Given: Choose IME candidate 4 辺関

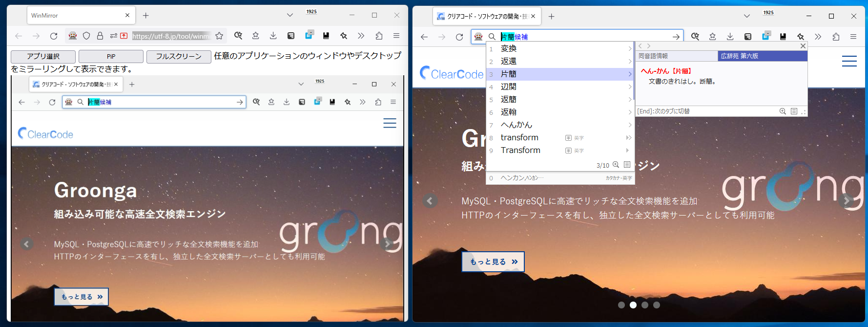Looking at the screenshot, I should [x=560, y=87].
